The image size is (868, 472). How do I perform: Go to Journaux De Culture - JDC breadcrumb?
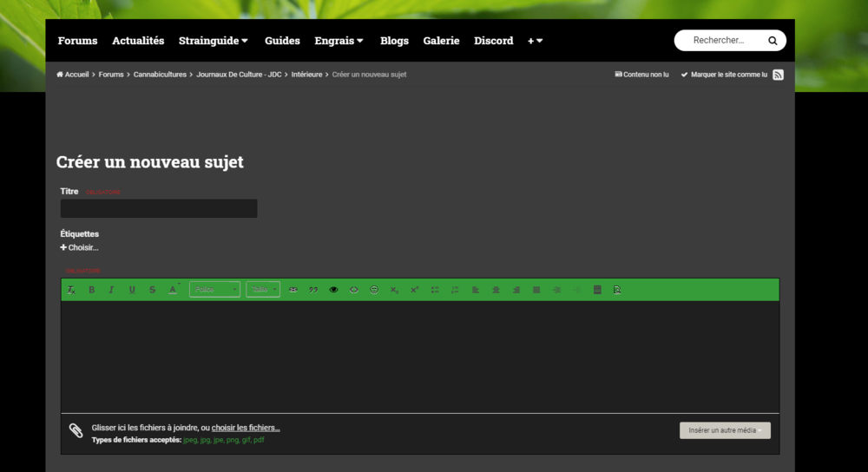click(239, 74)
